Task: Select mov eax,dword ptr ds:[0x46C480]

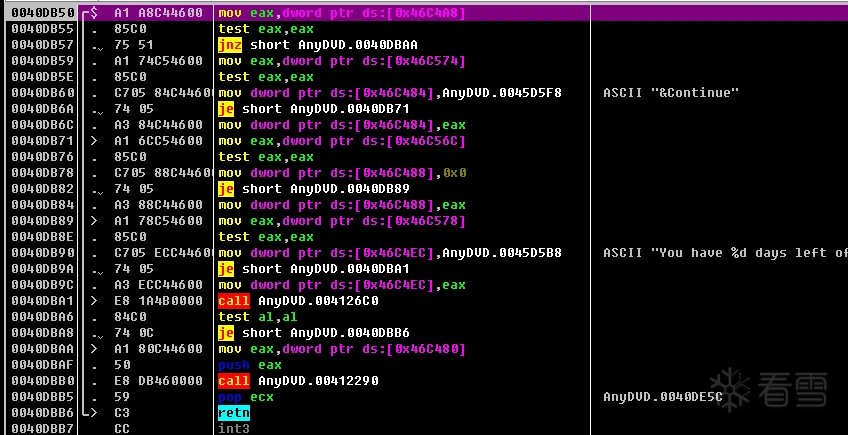Action: (341, 349)
